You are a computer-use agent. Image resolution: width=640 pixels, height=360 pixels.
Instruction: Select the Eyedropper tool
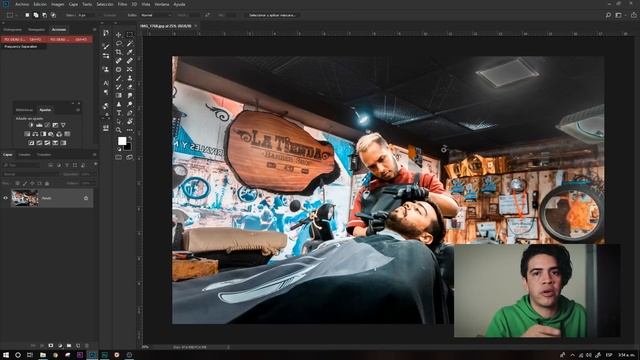(129, 52)
